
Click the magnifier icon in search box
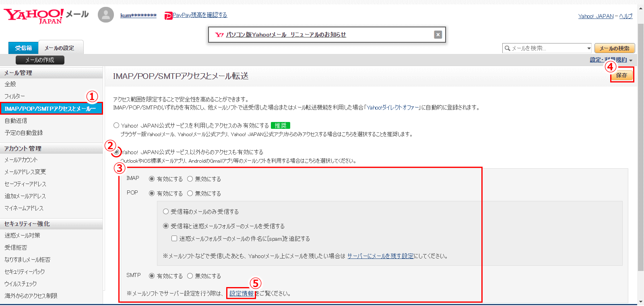tap(508, 48)
